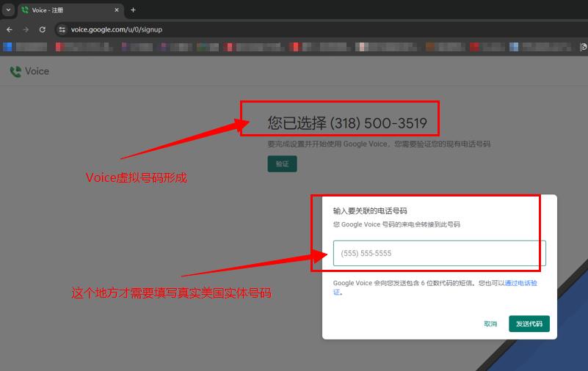Click the Google Voice logo icon
Screen dimensions: 588x371
(15, 72)
